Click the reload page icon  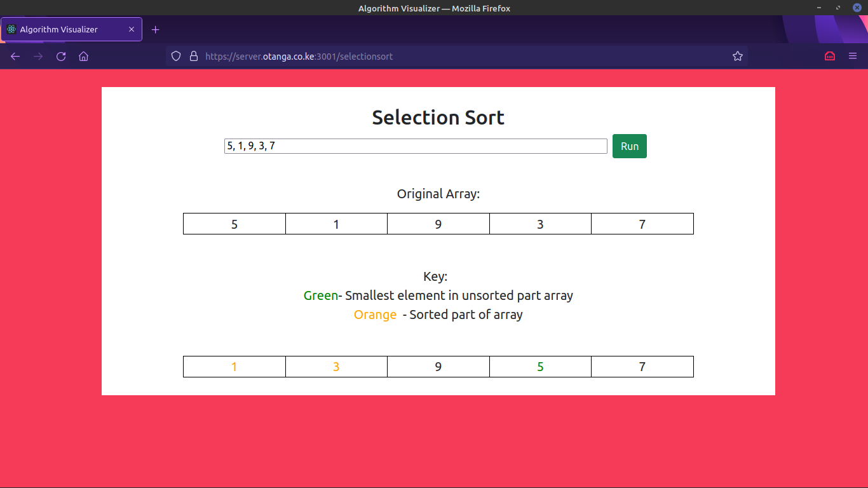(x=61, y=57)
